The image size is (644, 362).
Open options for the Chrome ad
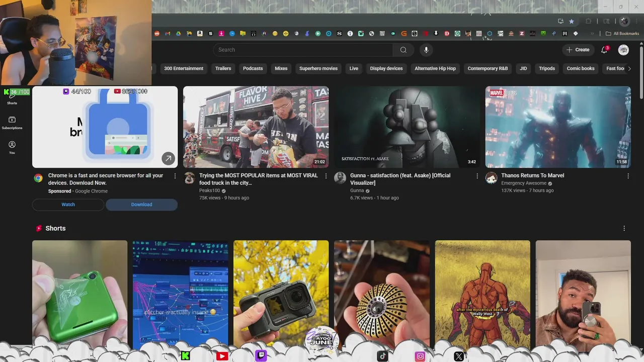[x=175, y=176]
